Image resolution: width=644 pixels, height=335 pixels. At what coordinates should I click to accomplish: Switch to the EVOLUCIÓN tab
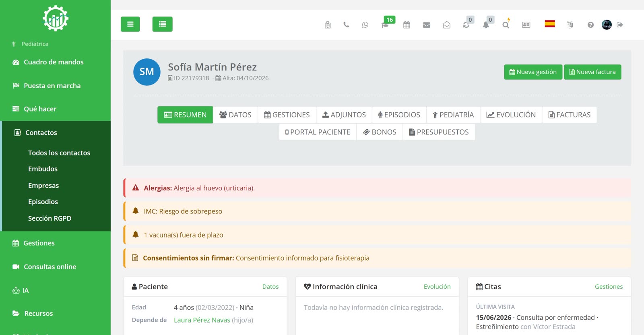511,115
